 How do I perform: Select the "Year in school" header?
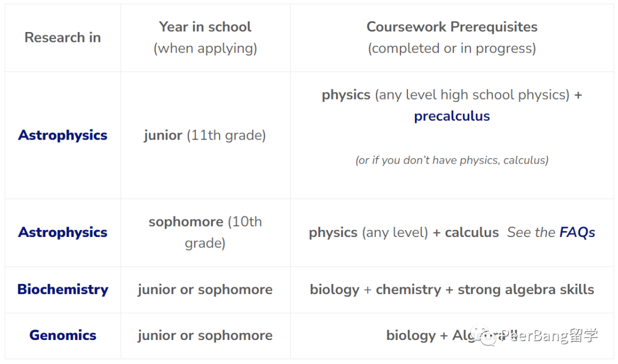pyautogui.click(x=205, y=27)
